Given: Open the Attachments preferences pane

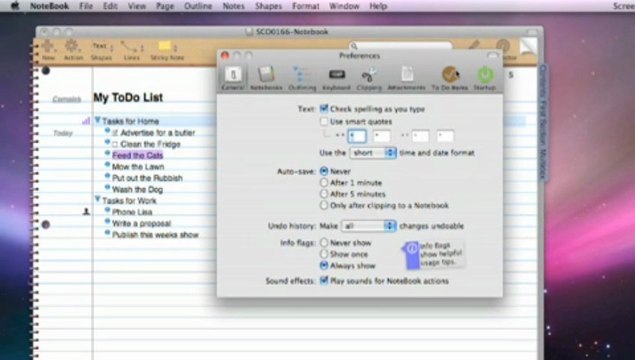Looking at the screenshot, I should point(406,78).
